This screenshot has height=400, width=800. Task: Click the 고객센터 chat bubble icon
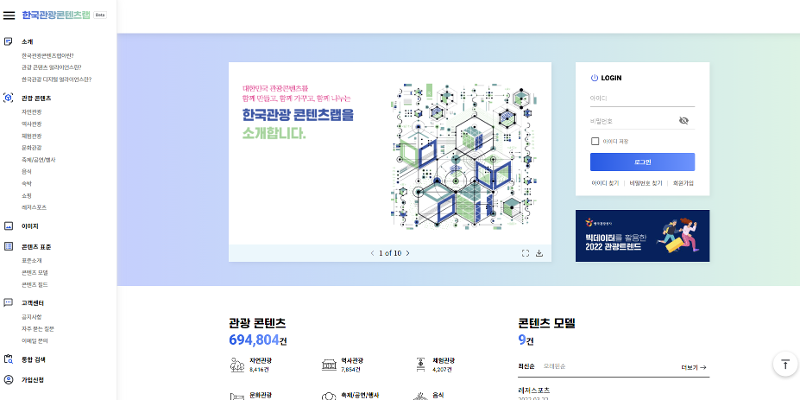[8, 303]
